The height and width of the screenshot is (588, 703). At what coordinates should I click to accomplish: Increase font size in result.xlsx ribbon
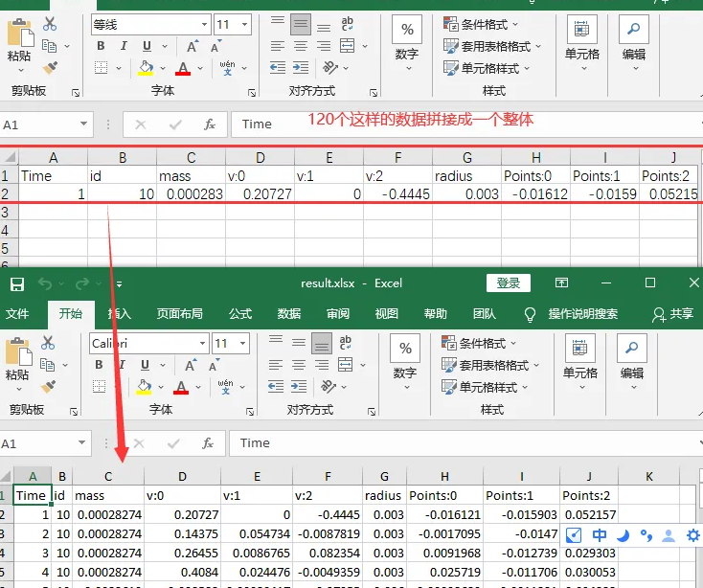coord(191,365)
